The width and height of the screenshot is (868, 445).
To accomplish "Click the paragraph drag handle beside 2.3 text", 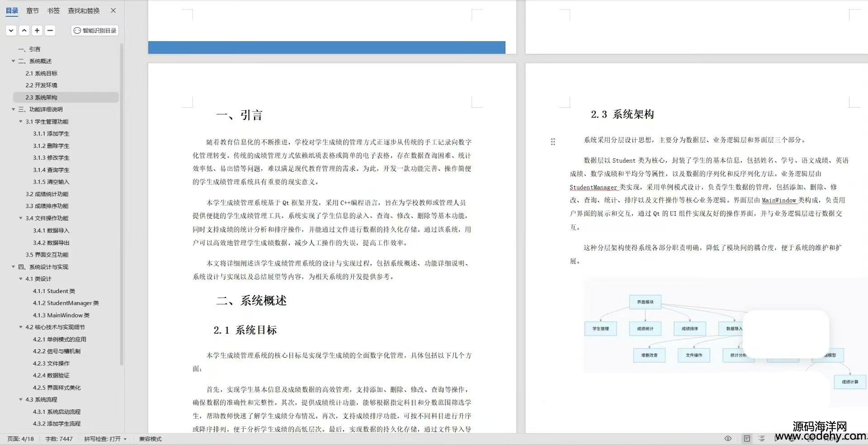I will (552, 142).
